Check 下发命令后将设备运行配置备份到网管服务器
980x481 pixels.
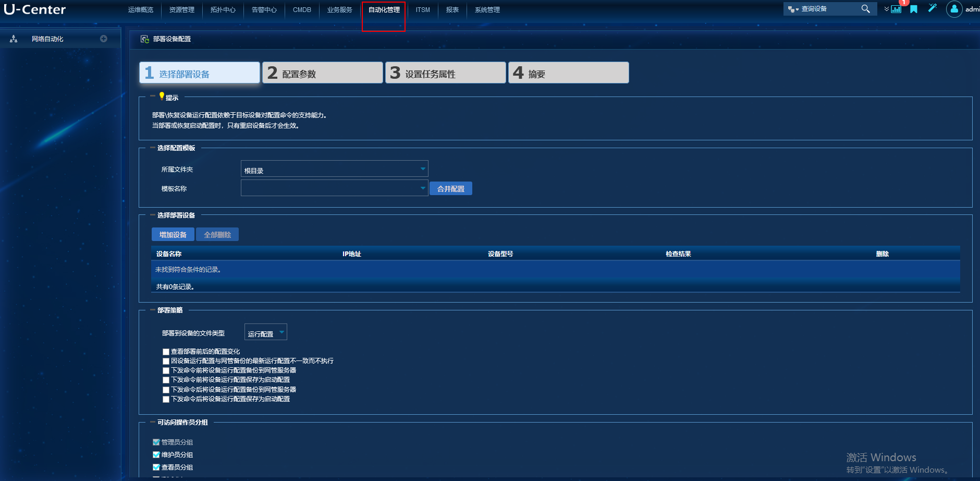(x=166, y=390)
